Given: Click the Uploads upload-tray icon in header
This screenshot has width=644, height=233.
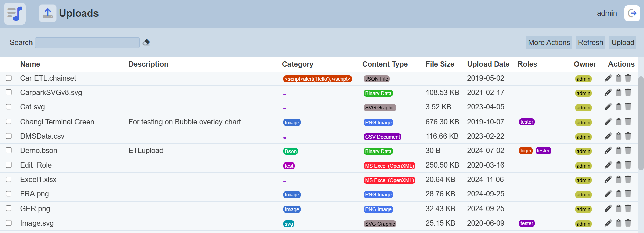Looking at the screenshot, I should pyautogui.click(x=48, y=13).
